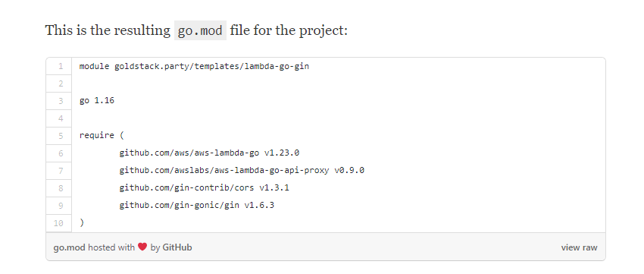Select line number 7 in gist
This screenshot has height=274, width=644.
point(61,170)
